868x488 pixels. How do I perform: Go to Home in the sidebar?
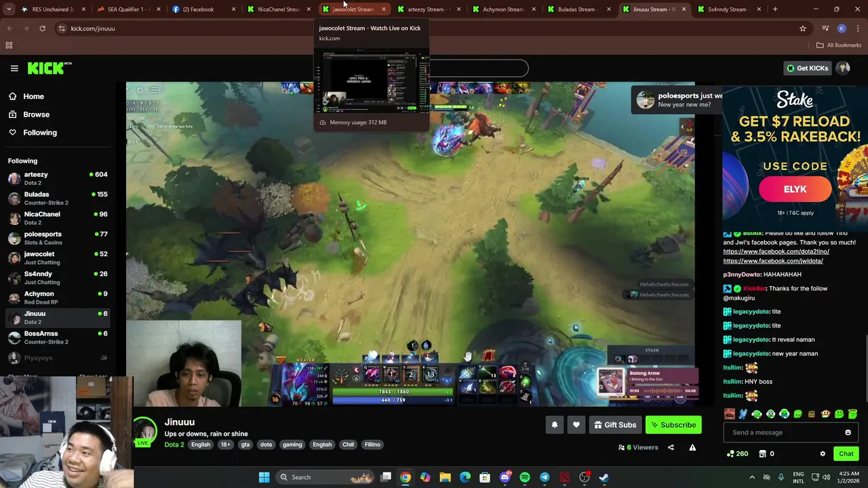pyautogui.click(x=33, y=96)
